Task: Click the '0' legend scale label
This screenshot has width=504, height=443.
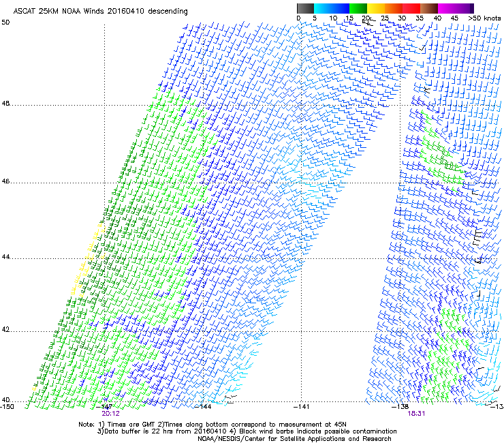Action: tap(298, 18)
